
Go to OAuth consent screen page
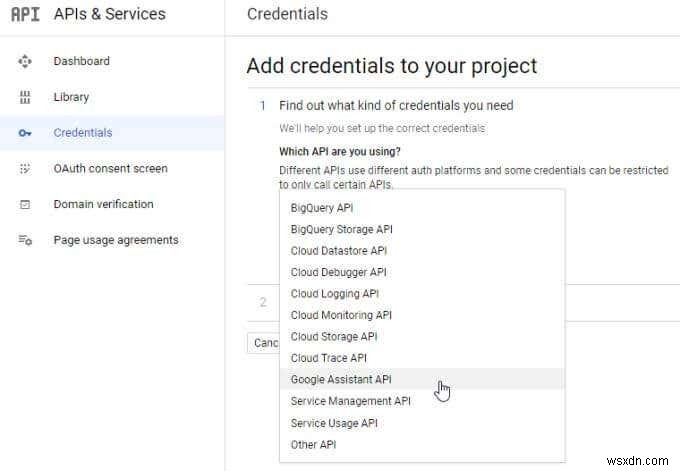pyautogui.click(x=110, y=169)
